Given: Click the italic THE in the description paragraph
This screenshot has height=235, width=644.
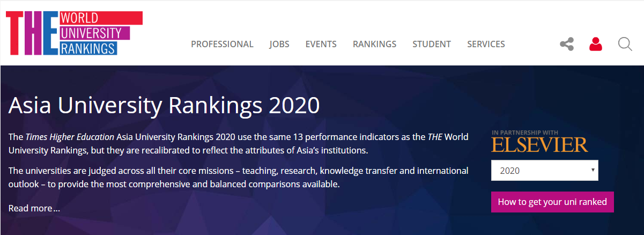Looking at the screenshot, I should [x=435, y=136].
